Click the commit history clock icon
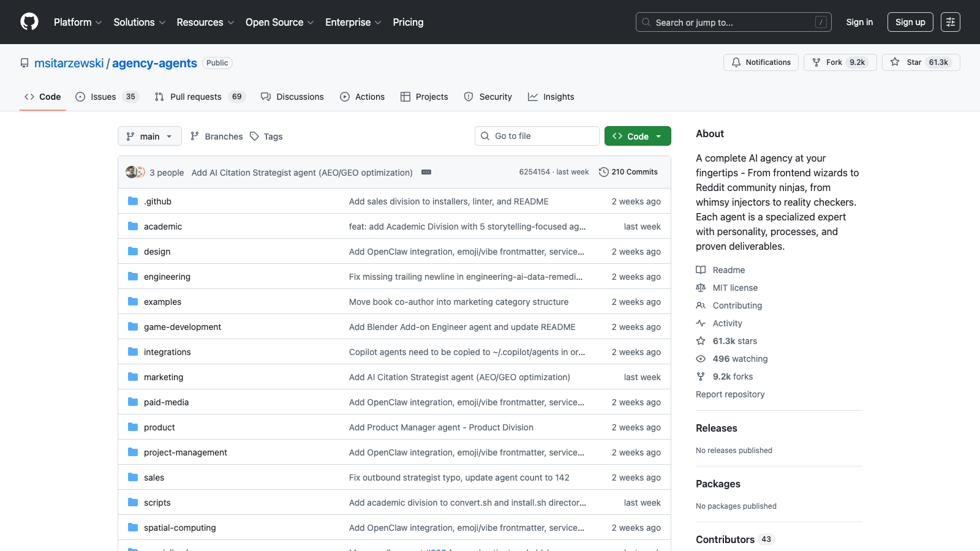The image size is (980, 551). click(x=603, y=172)
